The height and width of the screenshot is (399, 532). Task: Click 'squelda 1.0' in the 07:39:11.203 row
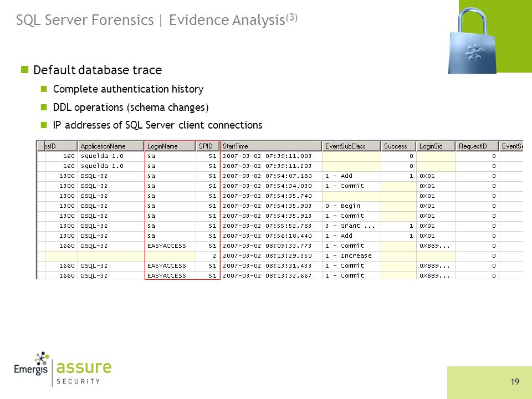click(x=111, y=166)
